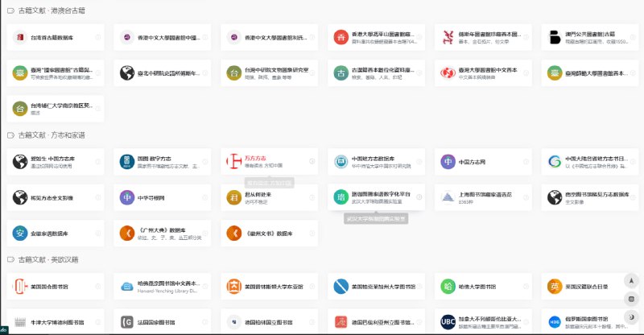Click the go arrow on the 哈佛大学图书馆 card
Image resolution: width=644 pixels, height=335 pixels.
click(526, 286)
